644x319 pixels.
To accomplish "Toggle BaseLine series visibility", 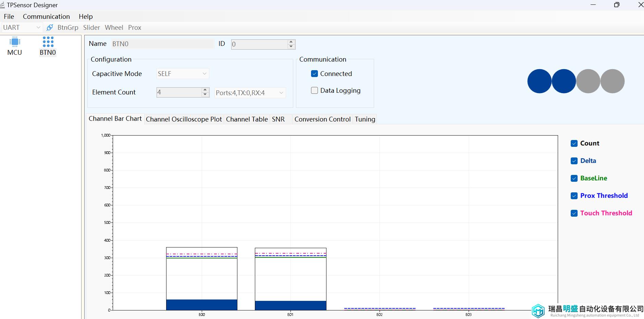I will click(x=574, y=178).
